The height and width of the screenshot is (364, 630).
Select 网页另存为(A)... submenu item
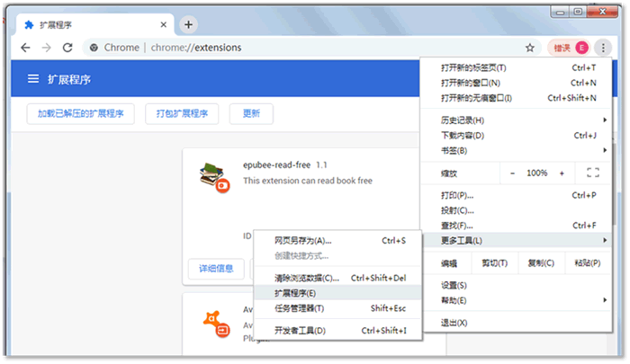coord(337,241)
